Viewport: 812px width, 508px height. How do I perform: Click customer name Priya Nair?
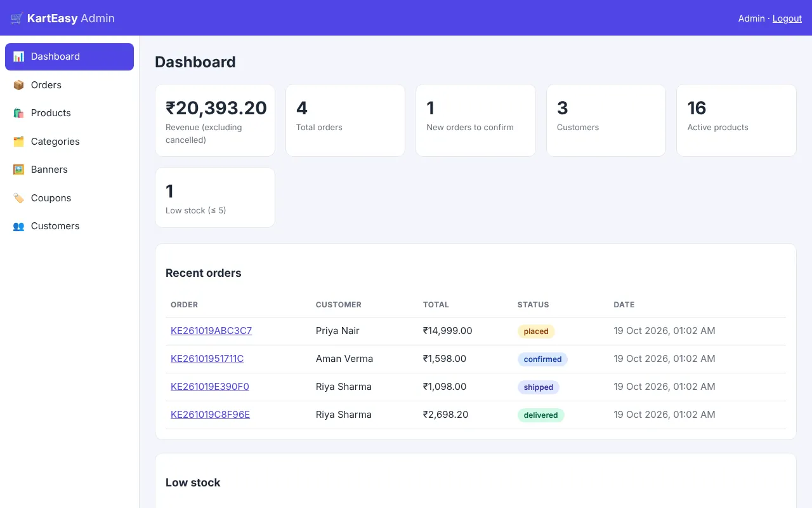[337, 331]
